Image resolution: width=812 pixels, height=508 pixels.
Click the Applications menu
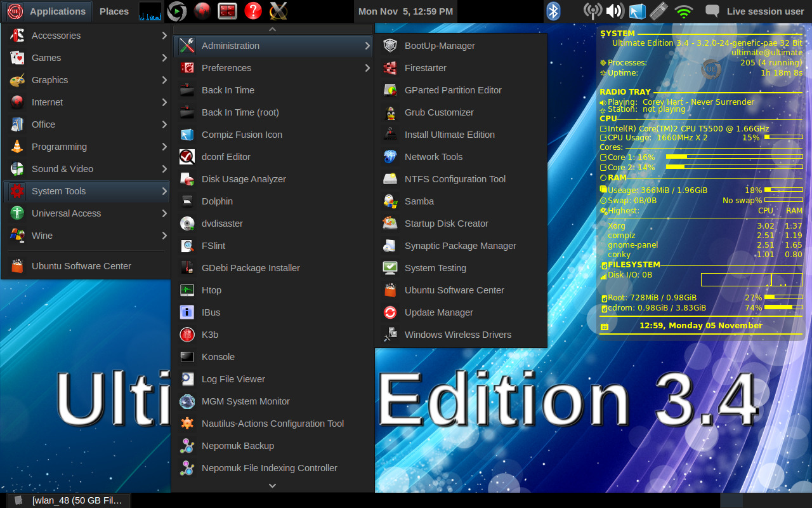point(46,11)
